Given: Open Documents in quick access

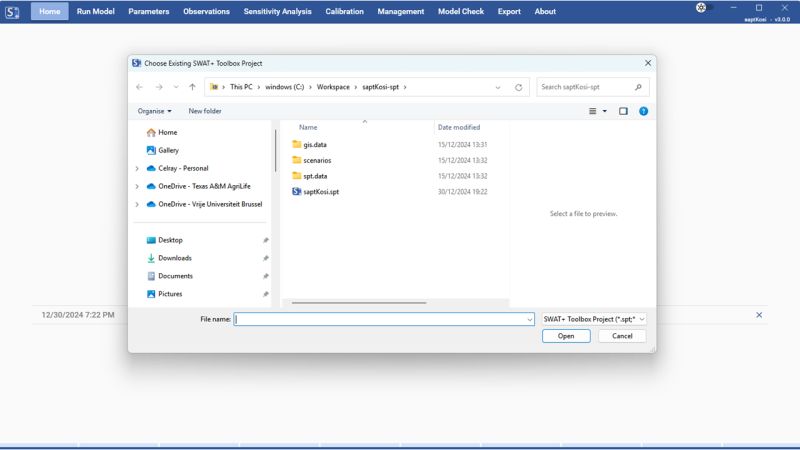Looking at the screenshot, I should pyautogui.click(x=175, y=276).
